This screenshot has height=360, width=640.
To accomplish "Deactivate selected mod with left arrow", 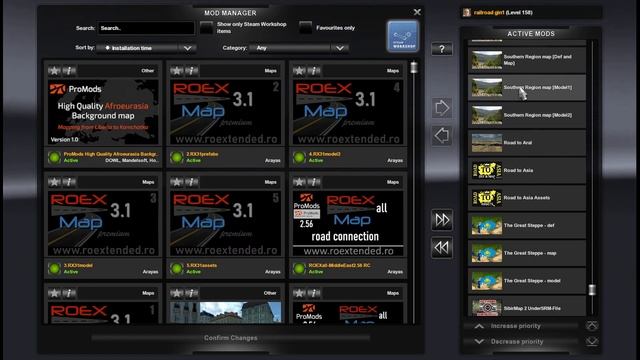I will coord(442,136).
